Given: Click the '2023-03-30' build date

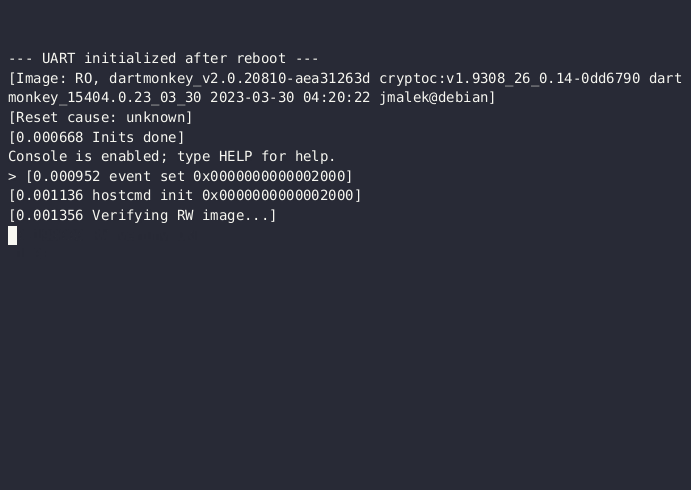Looking at the screenshot, I should click(252, 97).
